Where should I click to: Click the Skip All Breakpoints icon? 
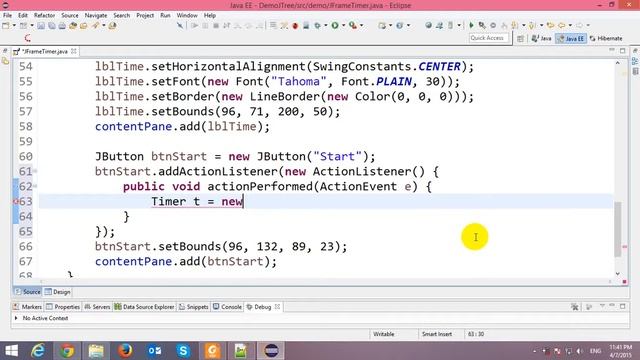[x=180, y=25]
